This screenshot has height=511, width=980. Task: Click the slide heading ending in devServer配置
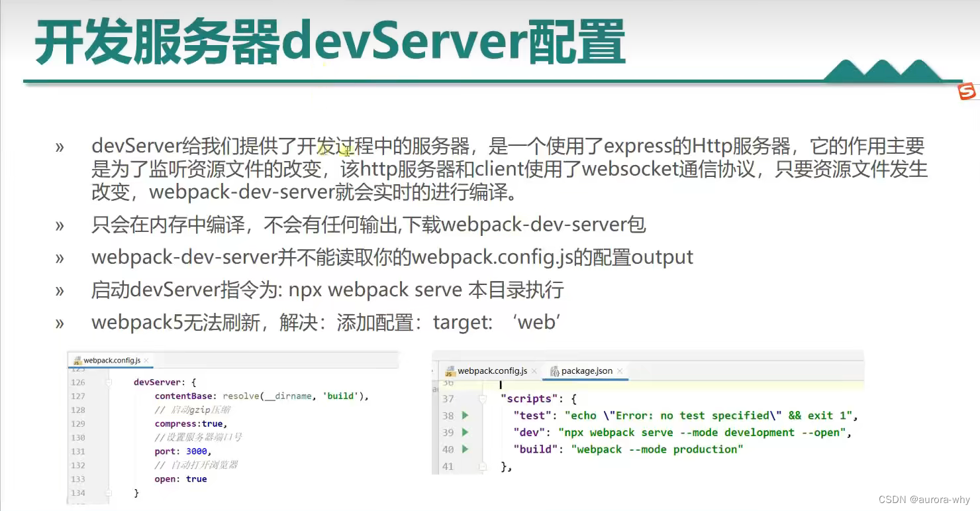(330, 42)
